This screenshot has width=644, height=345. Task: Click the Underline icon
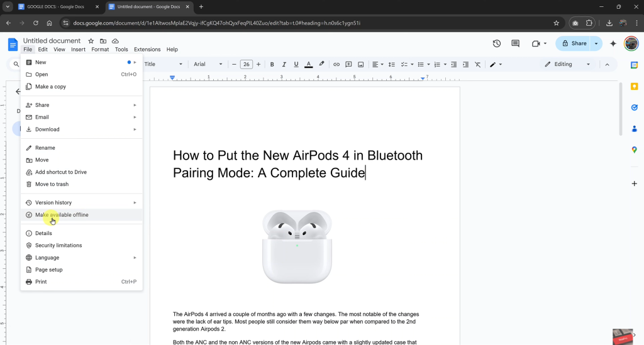coord(296,64)
